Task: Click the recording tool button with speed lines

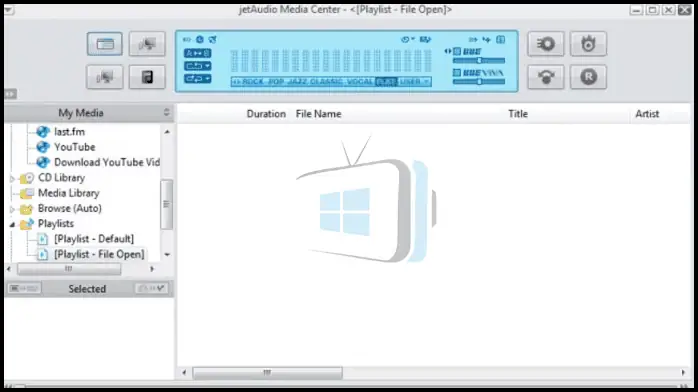Action: (x=546, y=44)
